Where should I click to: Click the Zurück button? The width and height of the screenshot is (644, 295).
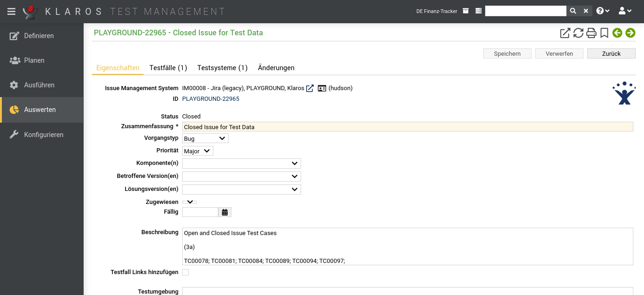(611, 53)
